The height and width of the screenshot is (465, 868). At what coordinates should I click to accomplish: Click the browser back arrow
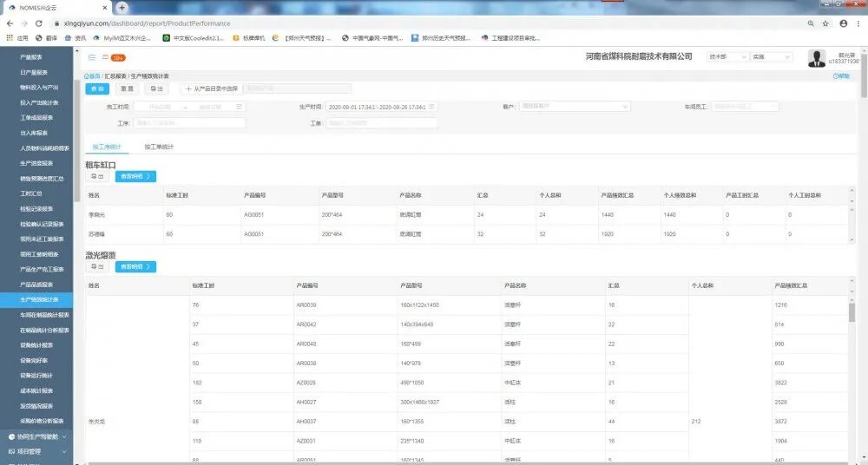tap(10, 23)
